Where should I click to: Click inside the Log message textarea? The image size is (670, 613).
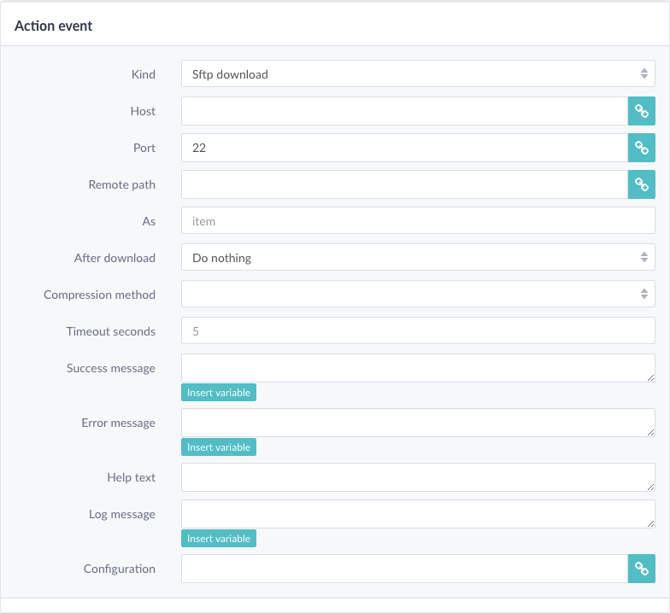click(418, 514)
